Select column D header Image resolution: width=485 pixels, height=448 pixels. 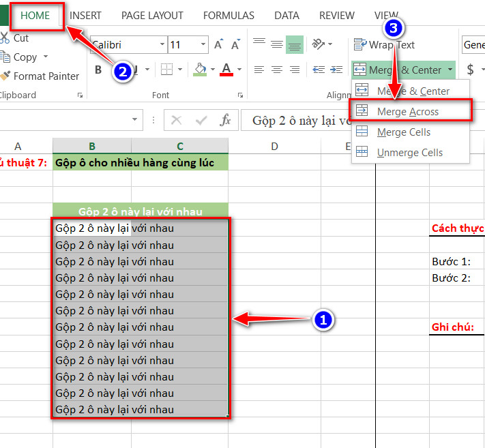pos(274,146)
